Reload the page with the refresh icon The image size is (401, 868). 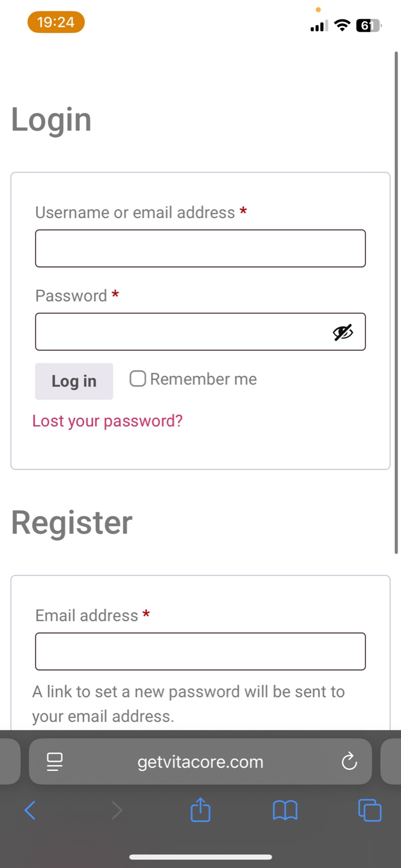(350, 761)
